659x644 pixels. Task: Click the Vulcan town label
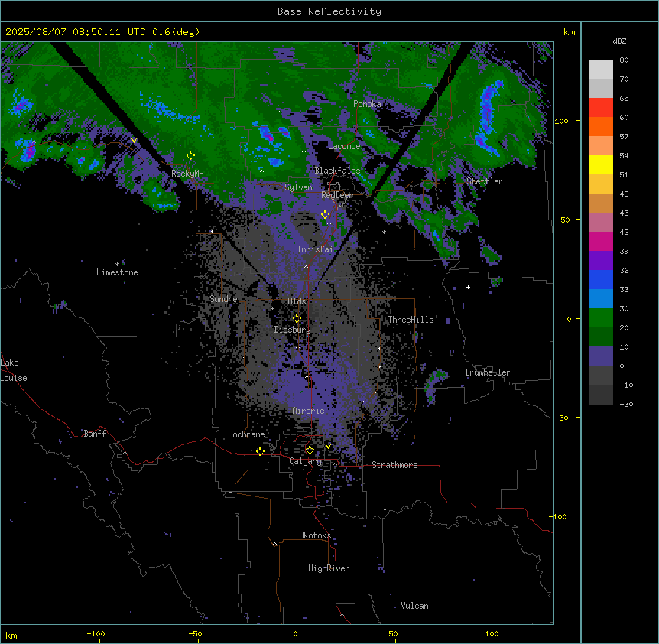click(415, 606)
